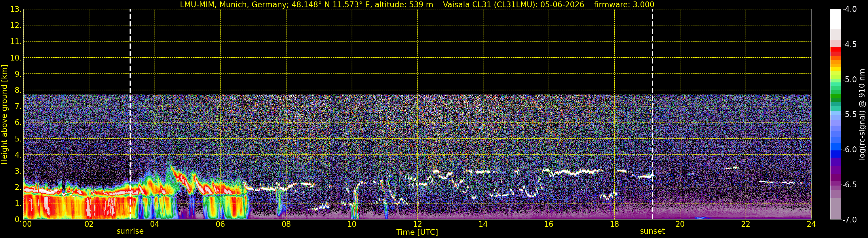Click the Vaisala CL31 title text
868x238 pixels.
513,5
